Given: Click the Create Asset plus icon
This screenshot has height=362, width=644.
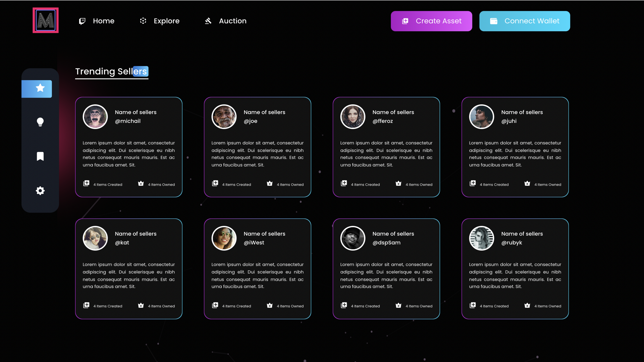Looking at the screenshot, I should point(405,21).
